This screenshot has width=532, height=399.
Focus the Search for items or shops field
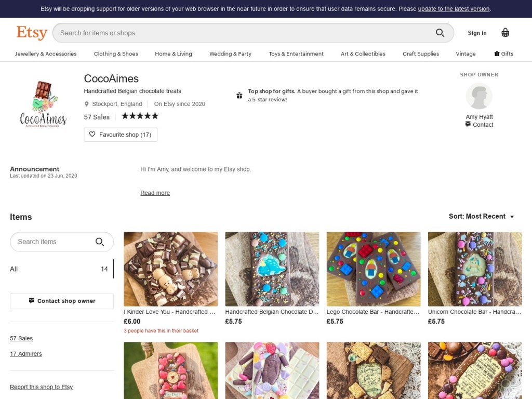244,33
